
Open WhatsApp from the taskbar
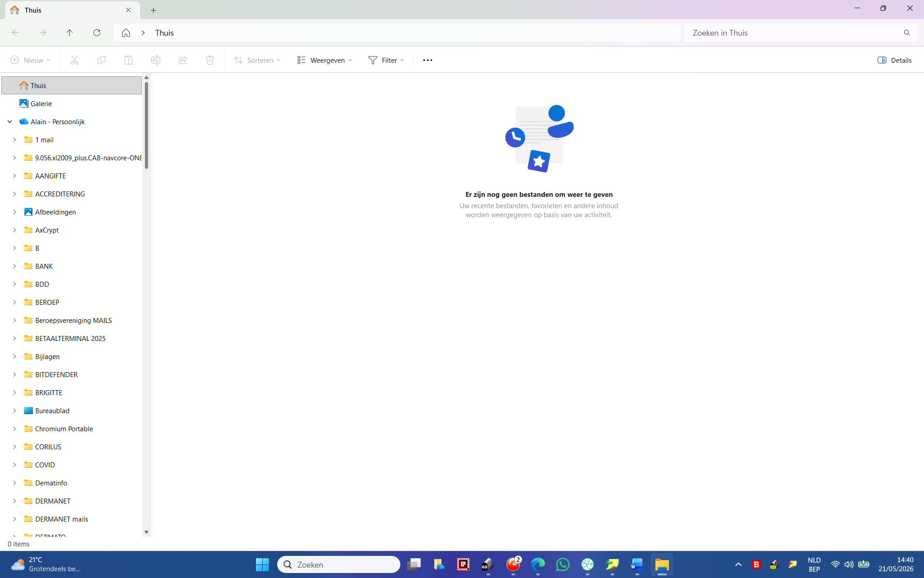tap(562, 564)
